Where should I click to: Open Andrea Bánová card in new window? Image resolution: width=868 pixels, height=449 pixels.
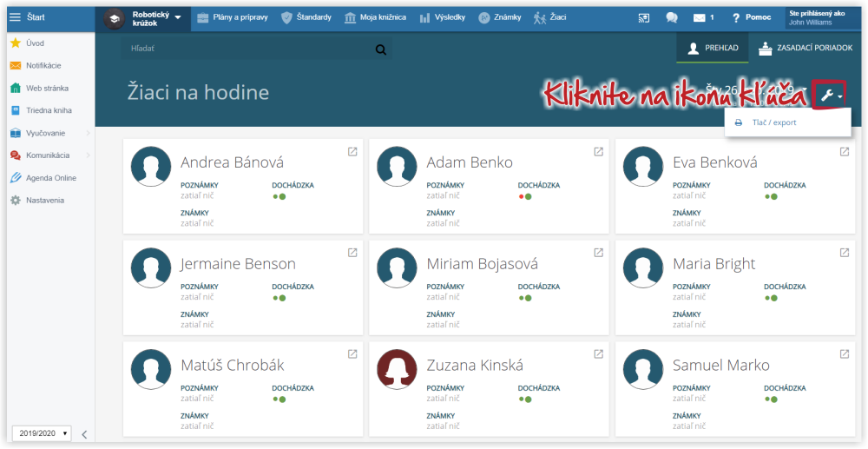(x=352, y=152)
